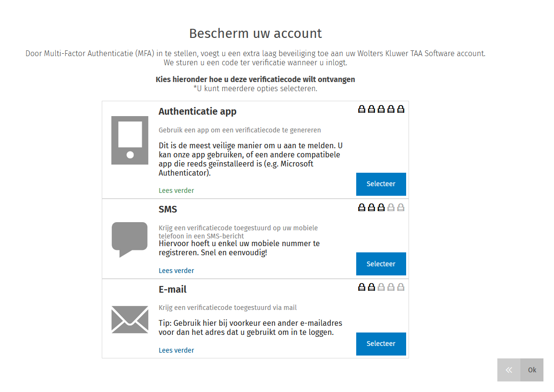The height and width of the screenshot is (392, 554).
Task: Click the Authenticatie app security lock rating
Action: tap(381, 109)
